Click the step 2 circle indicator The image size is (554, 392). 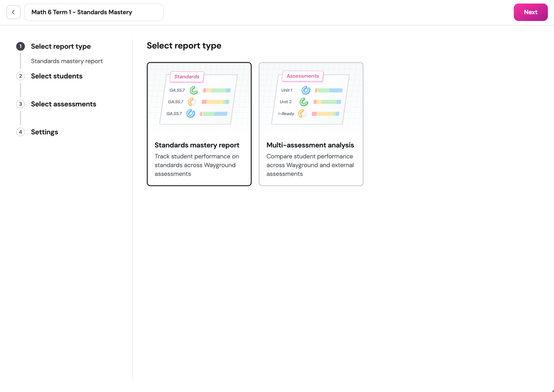tap(21, 76)
